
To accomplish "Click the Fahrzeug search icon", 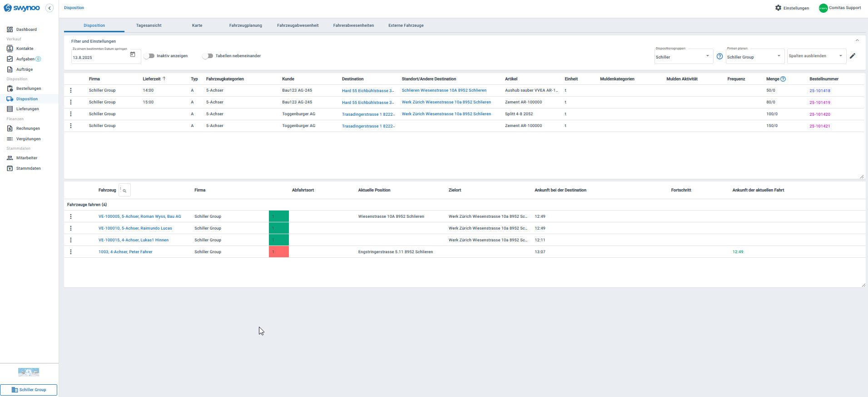I will coord(124,191).
